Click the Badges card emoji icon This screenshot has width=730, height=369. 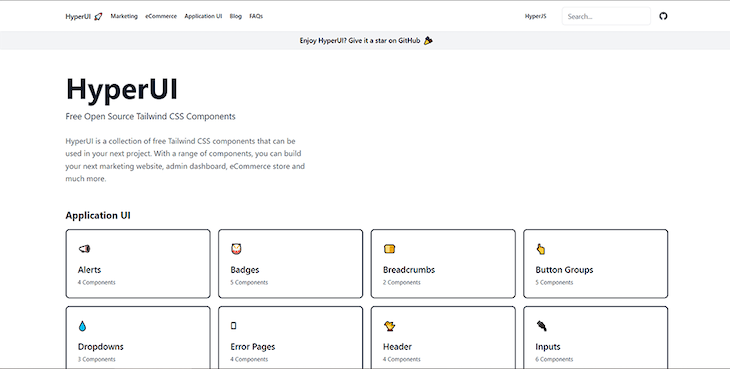pos(236,249)
